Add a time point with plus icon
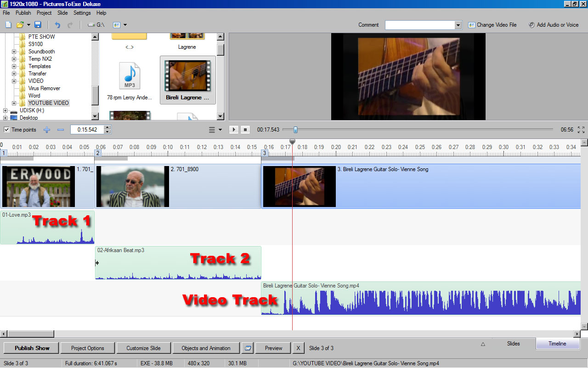 (x=47, y=130)
